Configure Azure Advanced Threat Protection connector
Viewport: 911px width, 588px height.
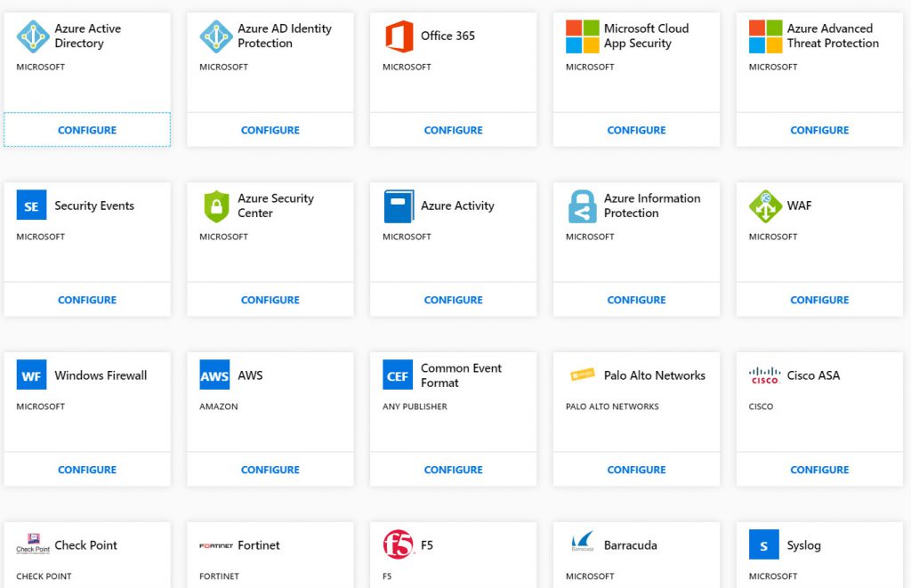point(819,130)
